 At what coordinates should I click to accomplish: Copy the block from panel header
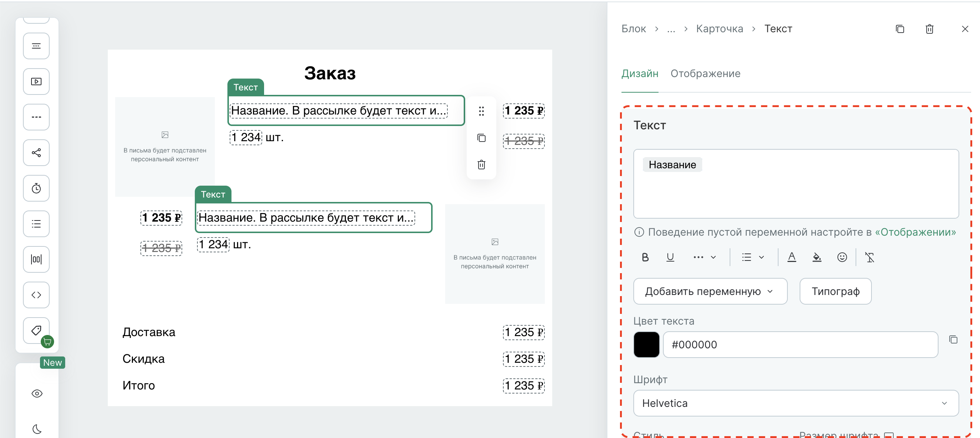click(x=900, y=29)
